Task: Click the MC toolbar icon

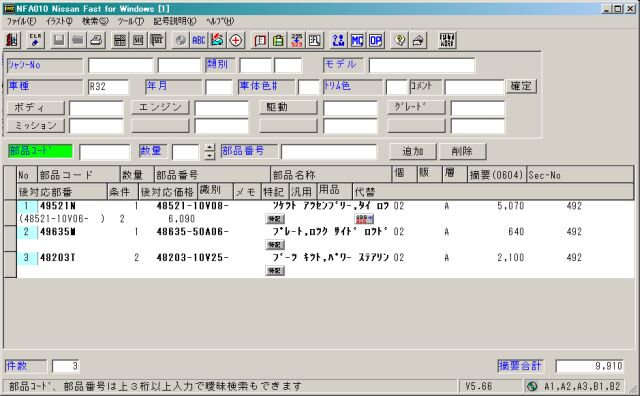Action: [357, 40]
